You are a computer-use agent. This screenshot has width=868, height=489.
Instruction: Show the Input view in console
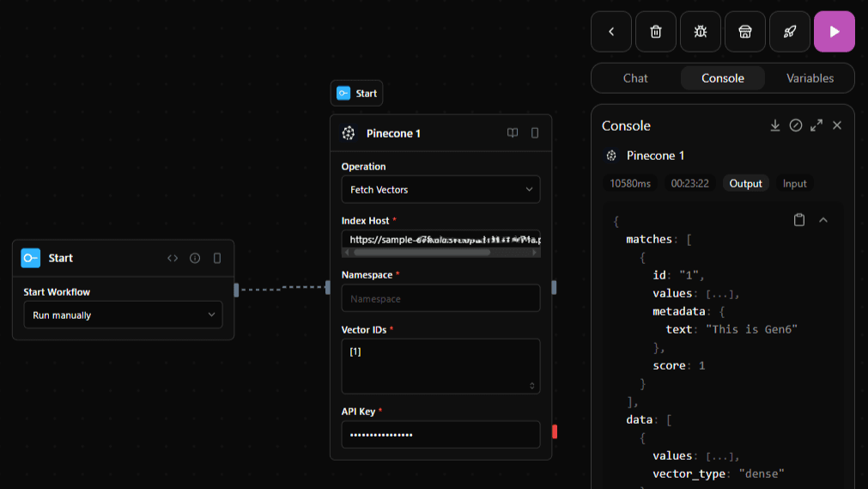tap(794, 184)
